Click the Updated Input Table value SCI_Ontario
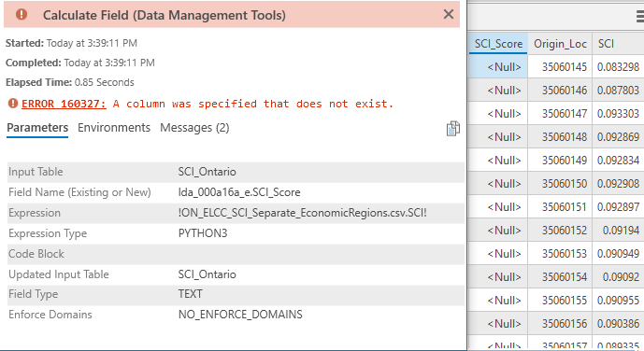 [x=207, y=274]
